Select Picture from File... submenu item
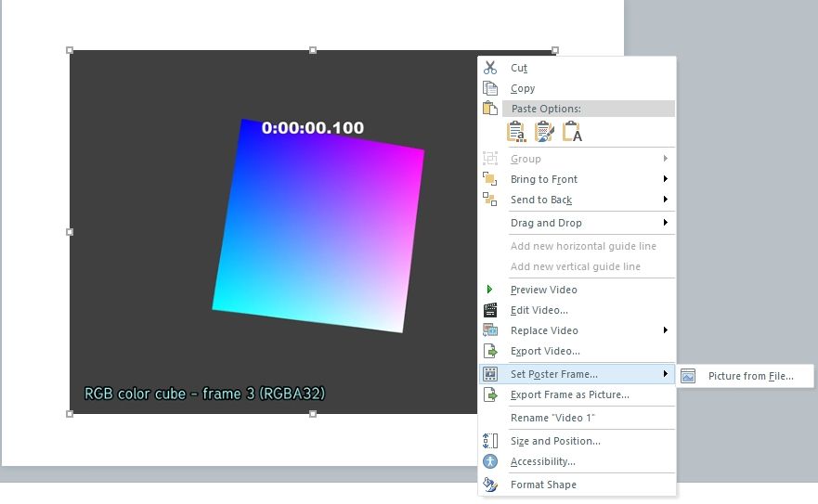 click(x=745, y=376)
